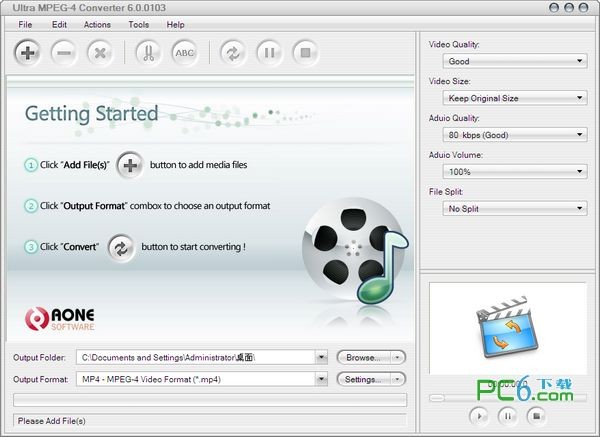Click the 'Output Format:' label
This screenshot has height=437, width=600.
point(41,379)
